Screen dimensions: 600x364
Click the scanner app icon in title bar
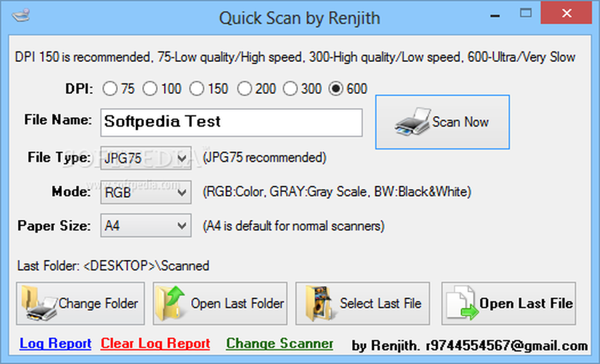tap(21, 15)
